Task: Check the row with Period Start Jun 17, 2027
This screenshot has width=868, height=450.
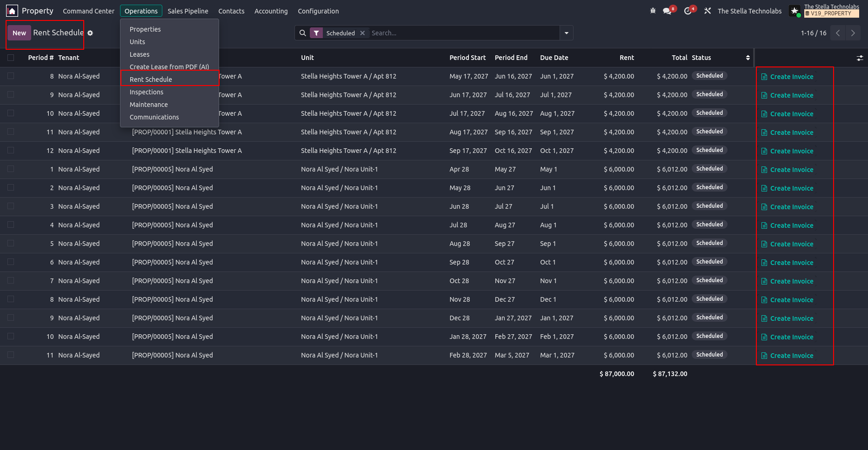Action: tap(11, 94)
